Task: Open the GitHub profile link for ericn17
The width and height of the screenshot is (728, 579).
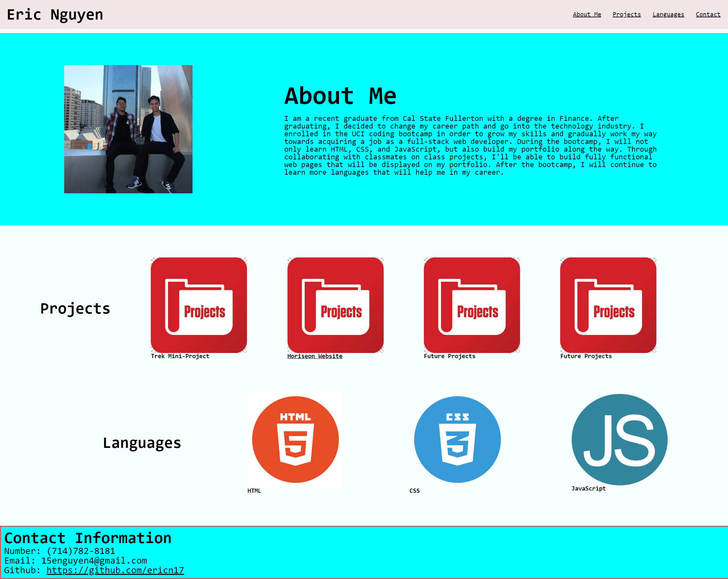Action: [x=115, y=570]
